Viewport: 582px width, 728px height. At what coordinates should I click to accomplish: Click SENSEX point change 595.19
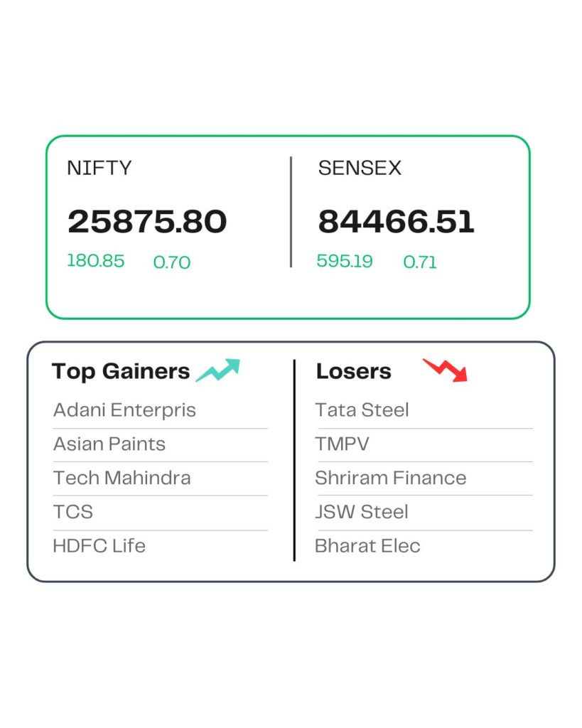345,261
